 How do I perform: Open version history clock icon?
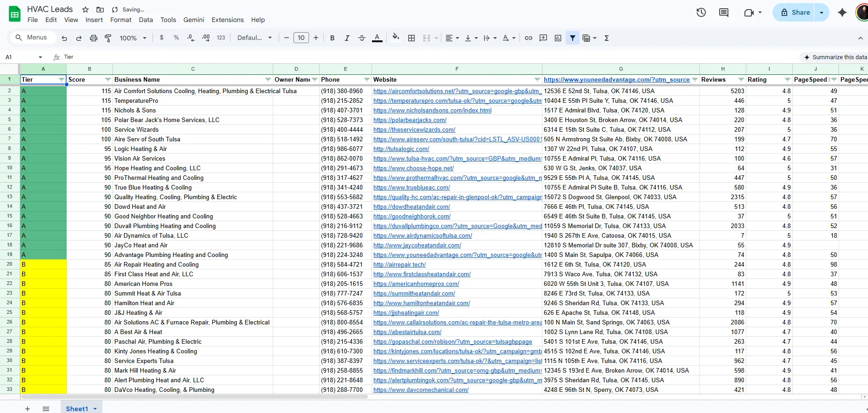pos(701,13)
